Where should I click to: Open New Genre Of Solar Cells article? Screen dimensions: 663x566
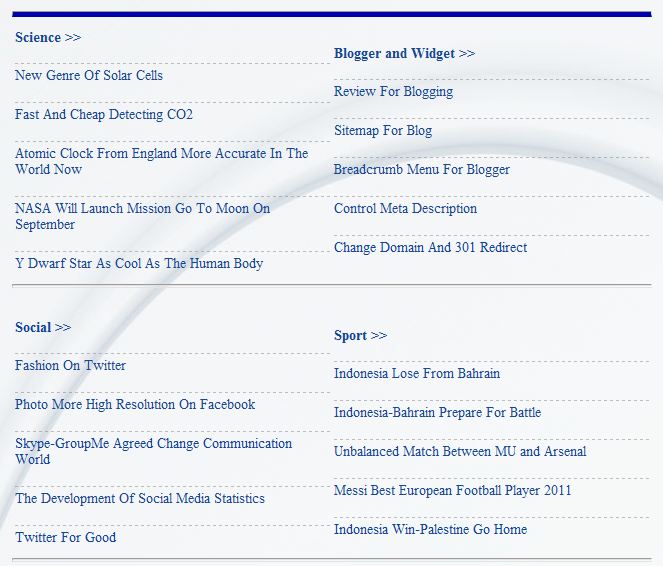pos(89,75)
